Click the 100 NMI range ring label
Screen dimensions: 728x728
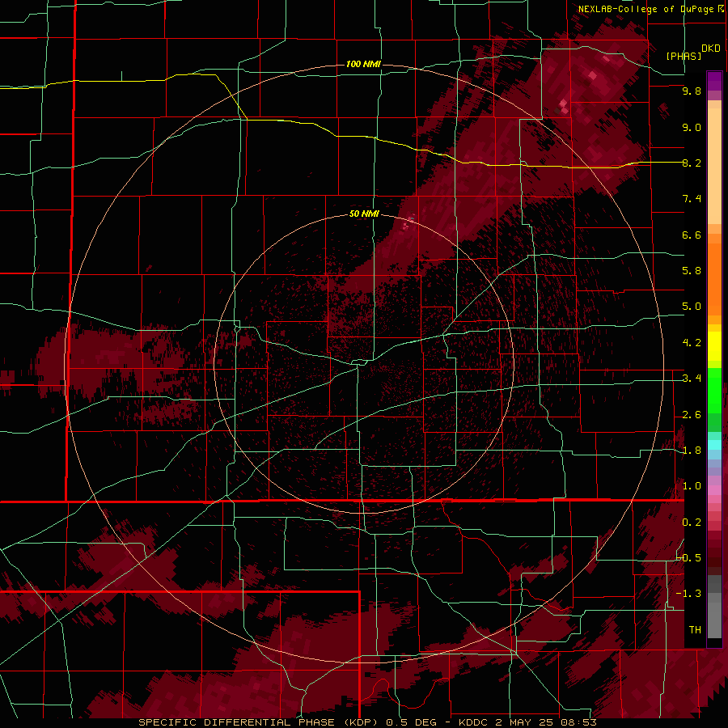363,64
